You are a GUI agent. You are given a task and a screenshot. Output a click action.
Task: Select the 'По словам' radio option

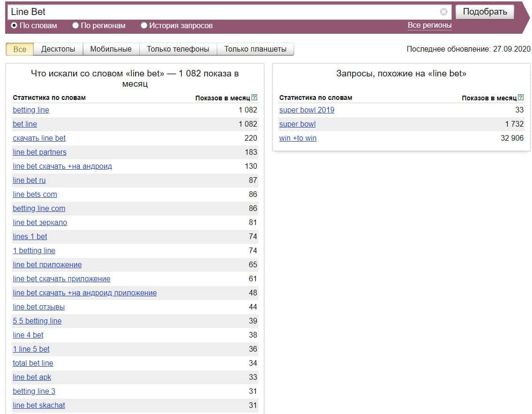pyautogui.click(x=14, y=26)
